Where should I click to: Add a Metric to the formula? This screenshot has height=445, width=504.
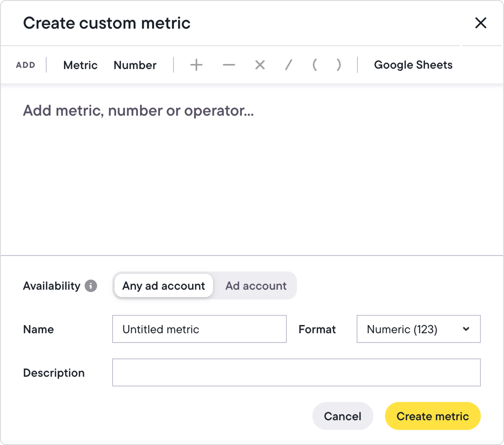tap(80, 65)
